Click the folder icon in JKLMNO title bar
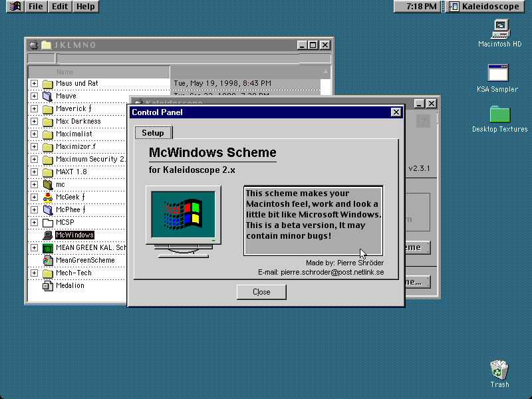The height and width of the screenshot is (399, 532). tap(46, 45)
